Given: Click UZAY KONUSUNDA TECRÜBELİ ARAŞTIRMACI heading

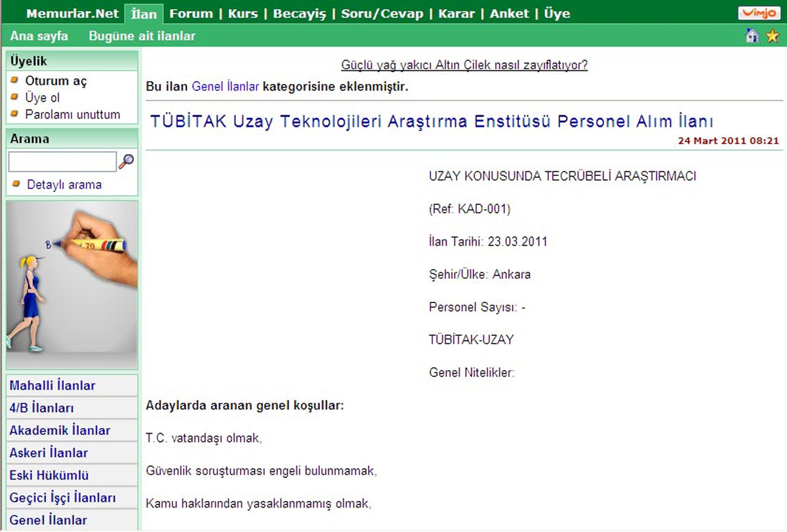Looking at the screenshot, I should tap(562, 176).
